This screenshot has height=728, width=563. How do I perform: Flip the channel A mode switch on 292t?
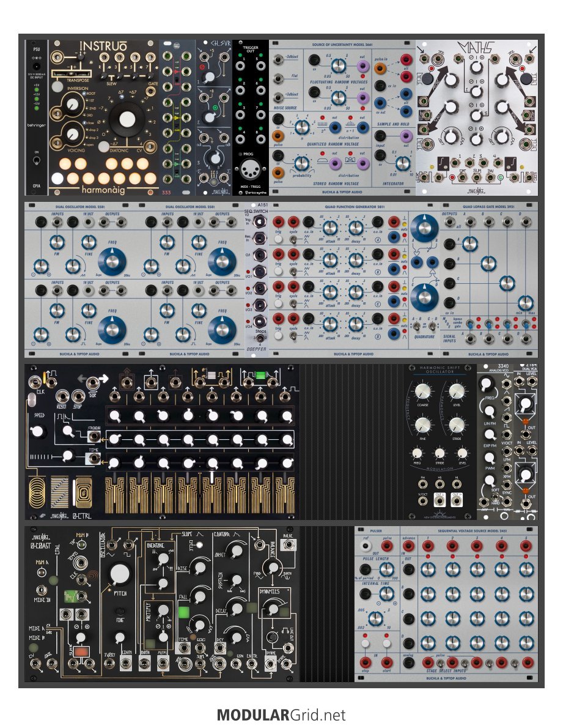pyautogui.click(x=470, y=324)
